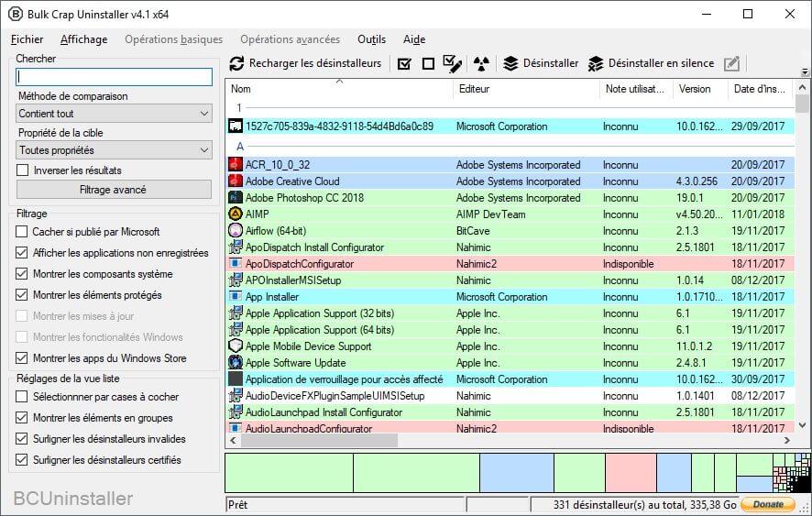
Task: Open the Outils menu
Action: pyautogui.click(x=372, y=39)
